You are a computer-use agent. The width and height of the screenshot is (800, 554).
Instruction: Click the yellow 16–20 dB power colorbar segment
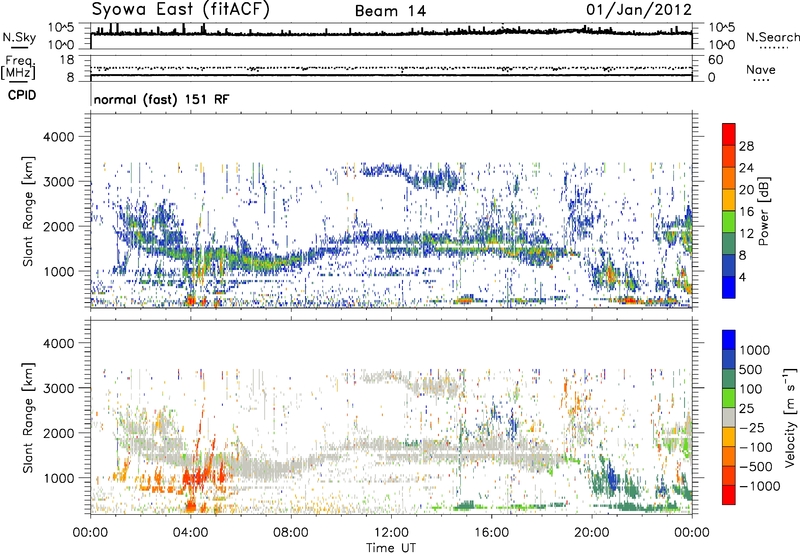[x=729, y=200]
